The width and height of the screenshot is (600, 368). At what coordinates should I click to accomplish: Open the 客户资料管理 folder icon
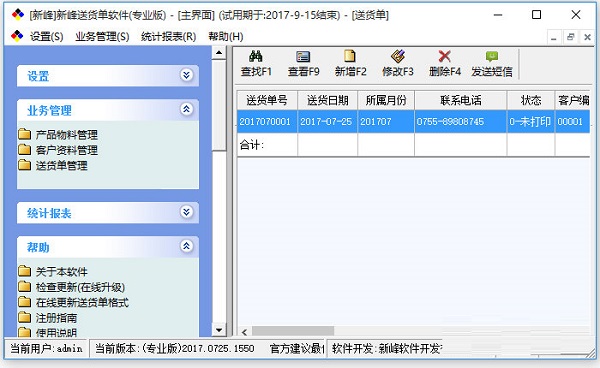click(x=24, y=150)
